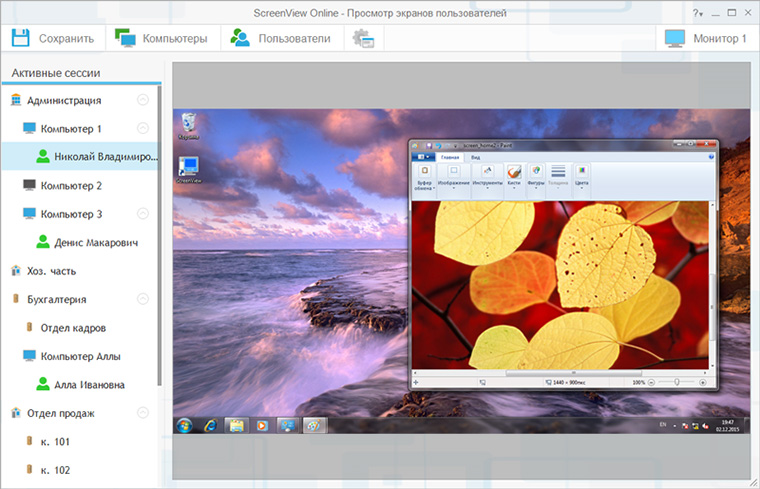This screenshot has width=760, height=489.
Task: Switch to Paint's Вид ribbon tab
Action: [x=475, y=158]
